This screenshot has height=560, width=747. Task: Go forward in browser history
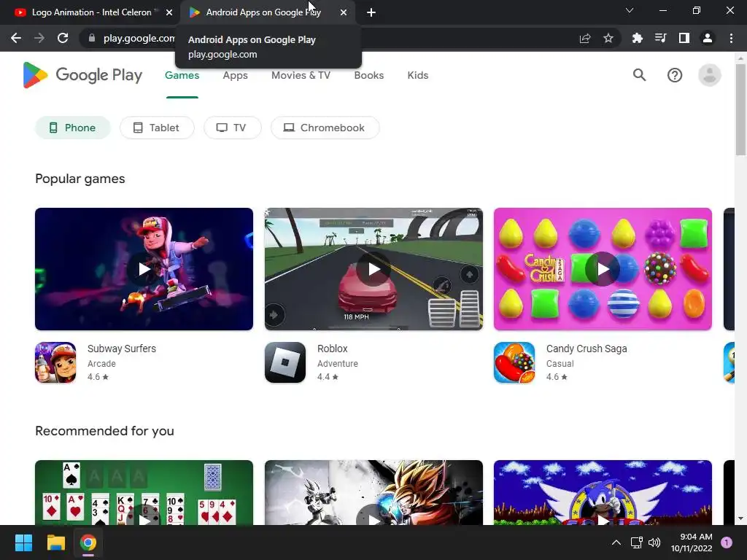coord(39,38)
